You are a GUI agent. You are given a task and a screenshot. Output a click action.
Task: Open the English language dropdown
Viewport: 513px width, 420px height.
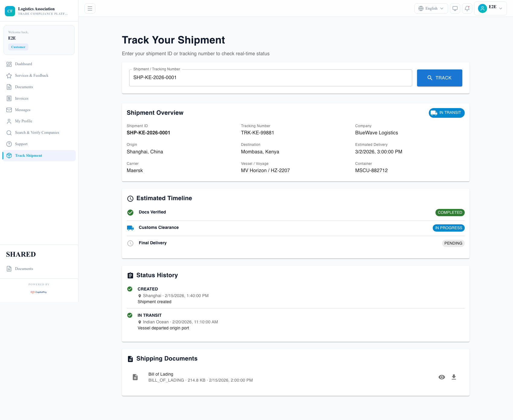(x=431, y=8)
